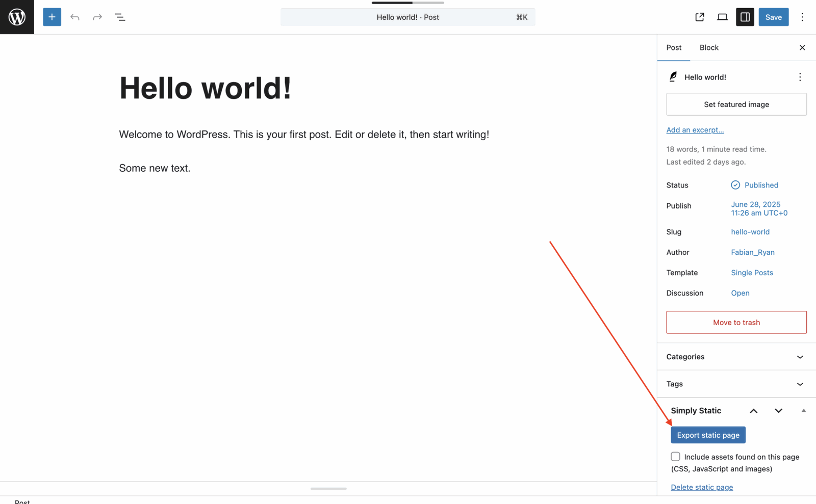The image size is (816, 504).
Task: Switch to the Block tab
Action: pos(709,47)
